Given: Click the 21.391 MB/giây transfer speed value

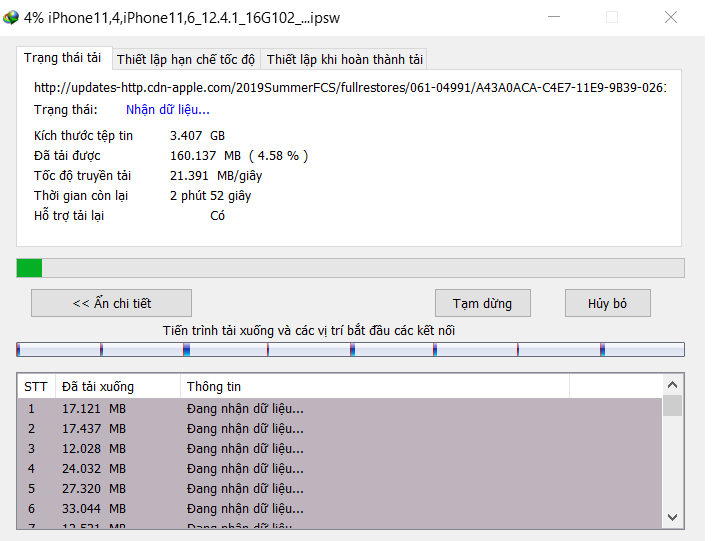Looking at the screenshot, I should tap(216, 176).
